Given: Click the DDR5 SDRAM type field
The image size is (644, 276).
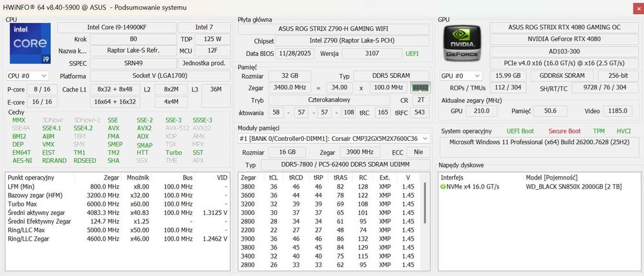Looking at the screenshot, I should [x=392, y=76].
